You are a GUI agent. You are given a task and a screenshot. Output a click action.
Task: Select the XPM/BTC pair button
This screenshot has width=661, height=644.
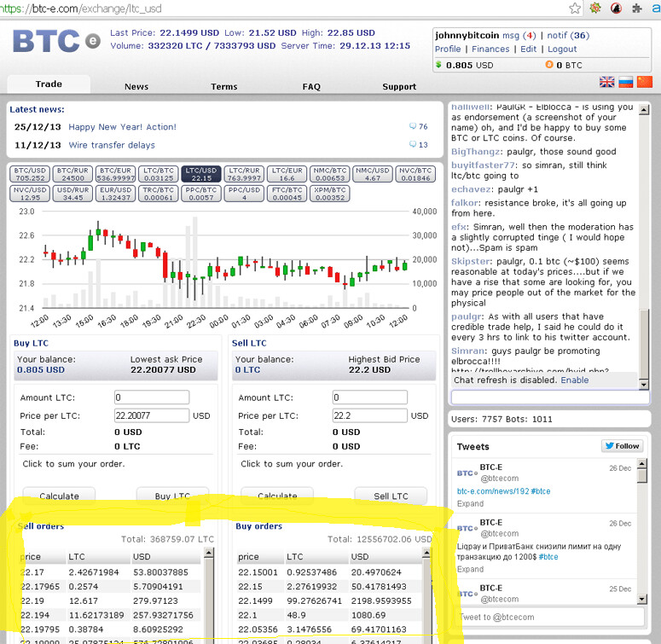coord(330,194)
